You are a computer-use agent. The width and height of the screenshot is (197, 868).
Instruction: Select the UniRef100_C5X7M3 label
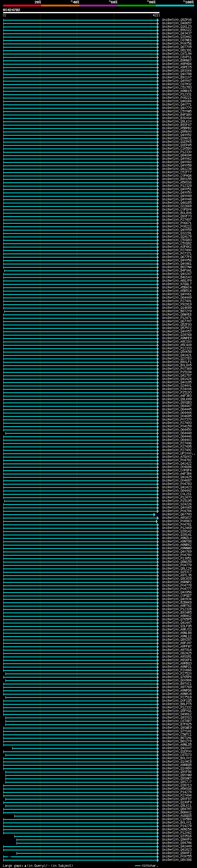click(x=176, y=88)
